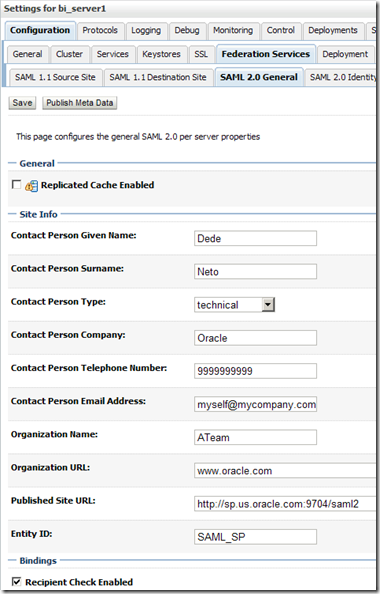Click the Replicated Cache Enabled warning icon
The height and width of the screenshot is (594, 380).
[x=31, y=186]
